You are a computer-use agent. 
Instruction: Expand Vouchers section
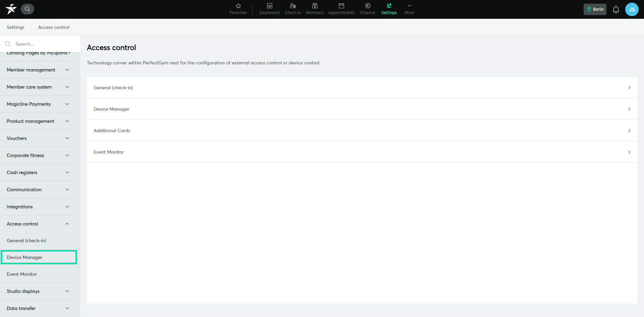coord(38,138)
